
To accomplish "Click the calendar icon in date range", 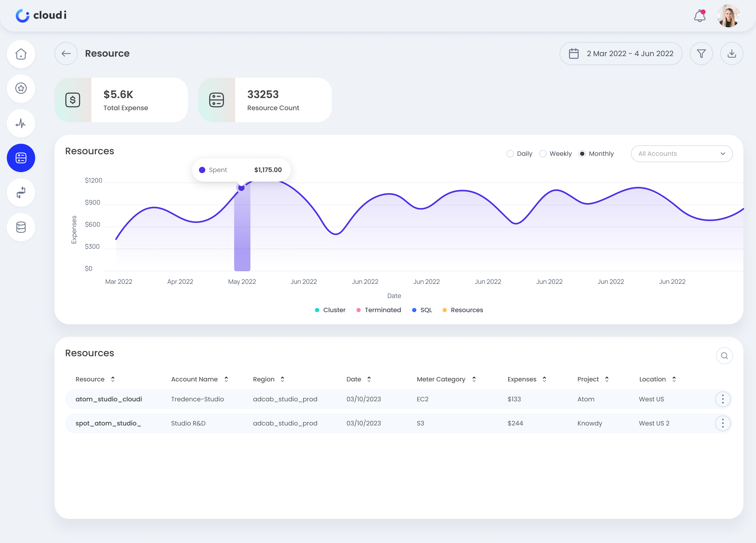I will pyautogui.click(x=574, y=53).
